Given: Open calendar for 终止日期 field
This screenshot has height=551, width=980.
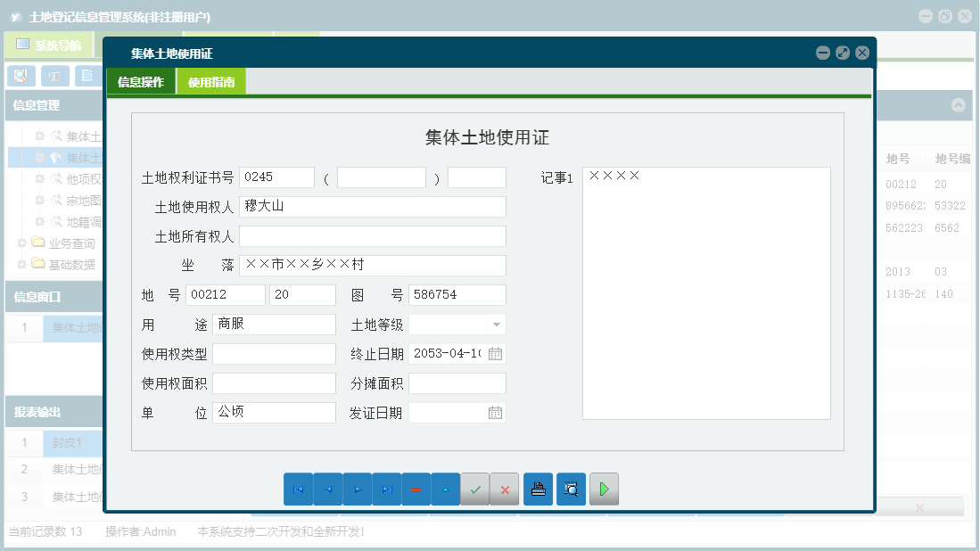Looking at the screenshot, I should [495, 354].
